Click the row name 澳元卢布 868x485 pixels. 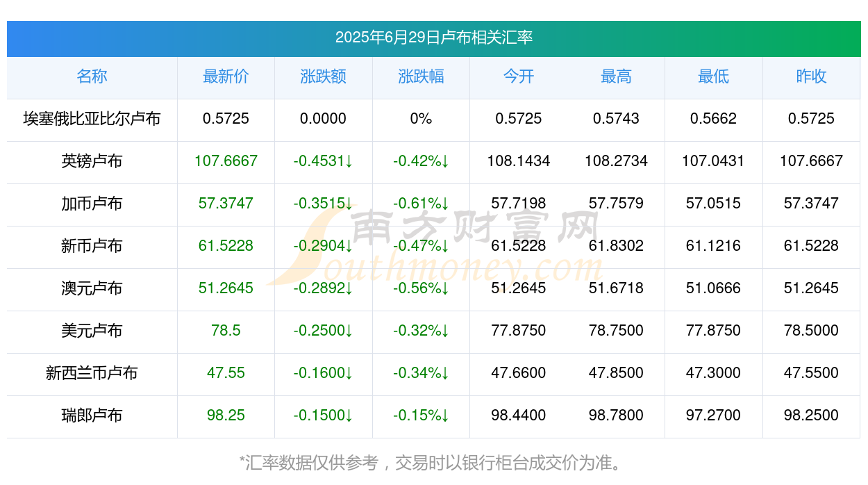tap(92, 288)
